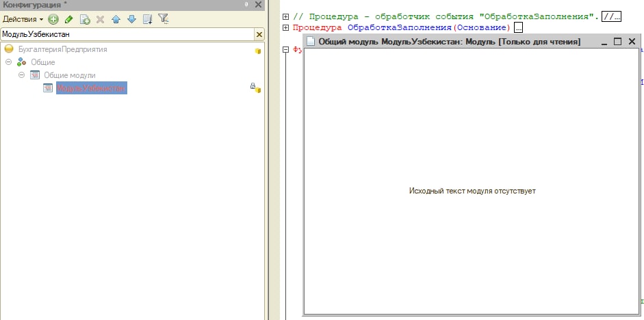Click the document icon in module window title

click(311, 42)
